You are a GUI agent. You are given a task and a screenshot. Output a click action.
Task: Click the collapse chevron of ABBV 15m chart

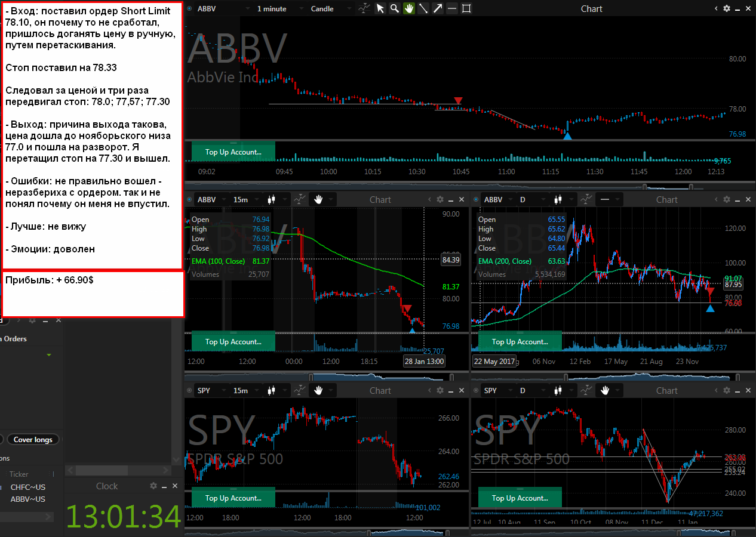[x=429, y=199]
